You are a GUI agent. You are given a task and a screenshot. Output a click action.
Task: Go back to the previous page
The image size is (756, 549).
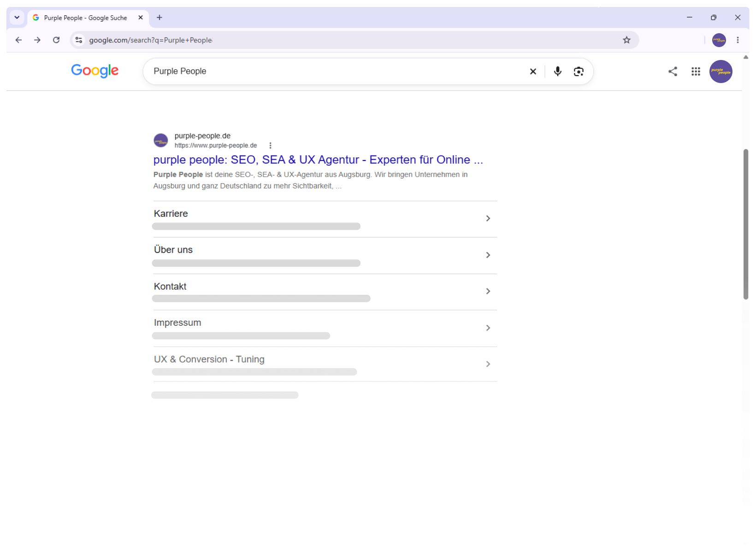coord(18,40)
